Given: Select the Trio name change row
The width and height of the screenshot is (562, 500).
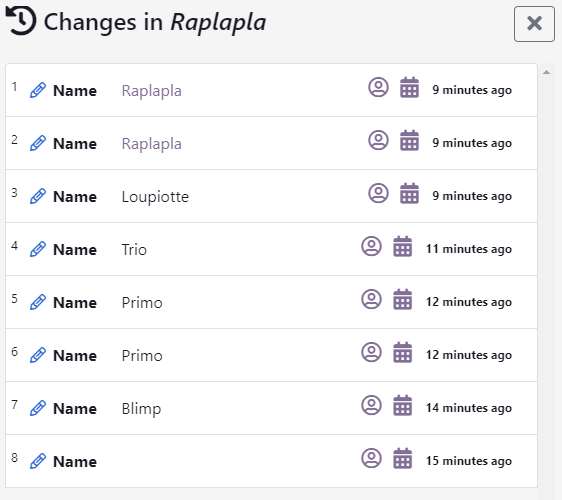Looking at the screenshot, I should click(271, 249).
